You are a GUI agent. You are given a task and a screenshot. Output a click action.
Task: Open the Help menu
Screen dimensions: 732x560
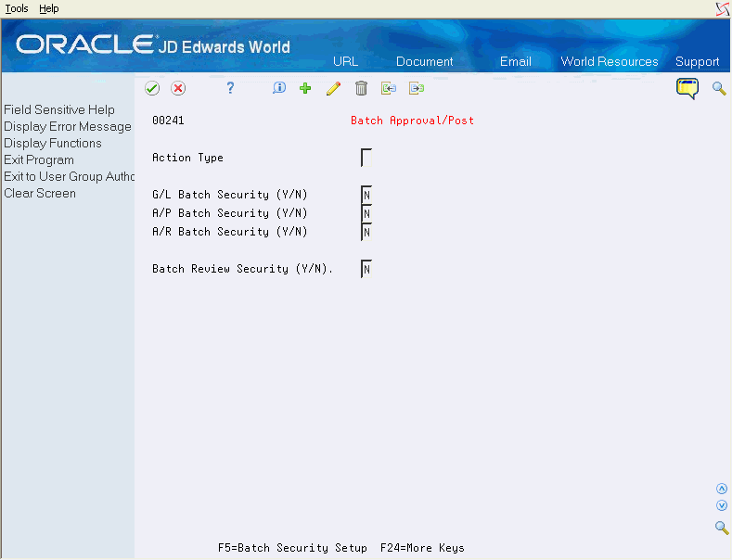[x=49, y=8]
